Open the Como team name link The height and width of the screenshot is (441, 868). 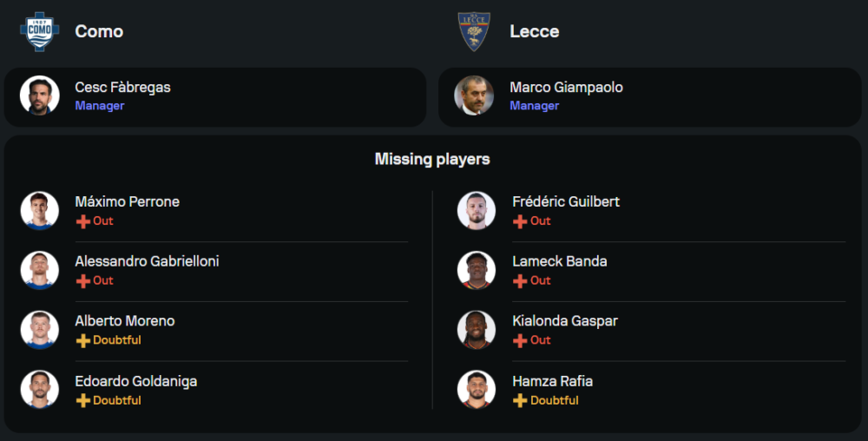click(99, 31)
